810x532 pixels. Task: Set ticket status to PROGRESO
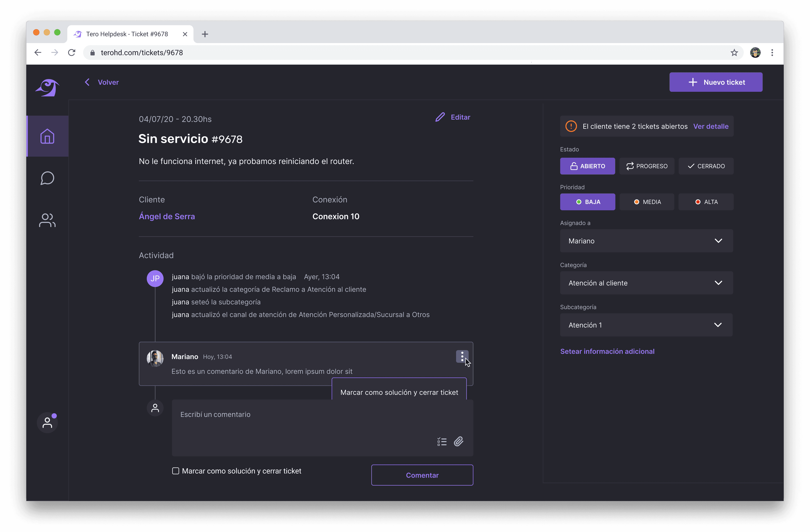[647, 166]
